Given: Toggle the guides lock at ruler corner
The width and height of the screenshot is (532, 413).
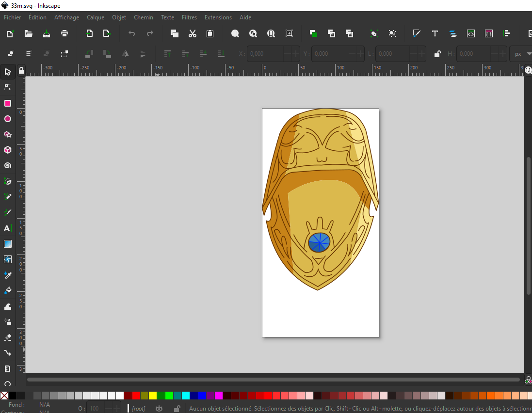Looking at the screenshot, I should point(21,71).
